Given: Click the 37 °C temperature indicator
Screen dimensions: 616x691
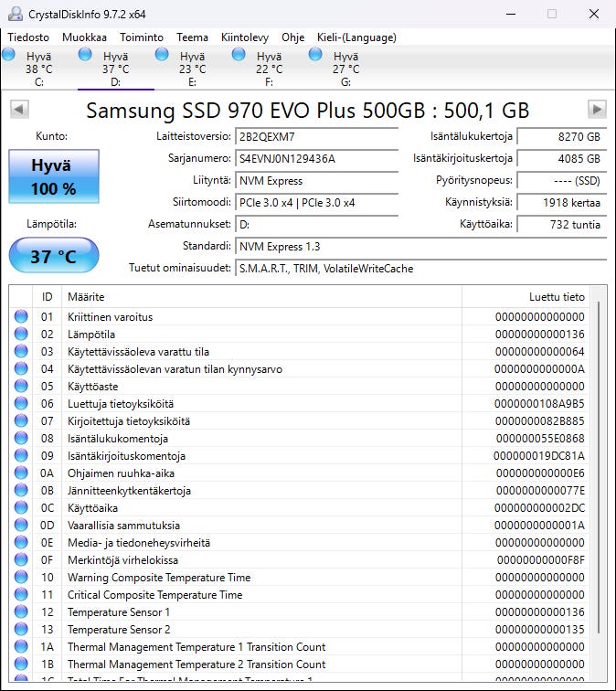Looking at the screenshot, I should click(x=53, y=256).
